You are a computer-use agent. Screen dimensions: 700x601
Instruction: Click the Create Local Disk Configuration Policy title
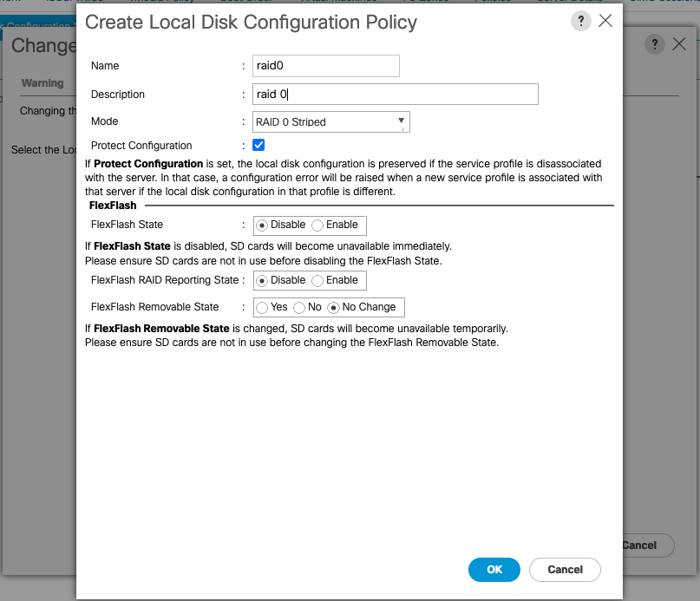(x=252, y=23)
